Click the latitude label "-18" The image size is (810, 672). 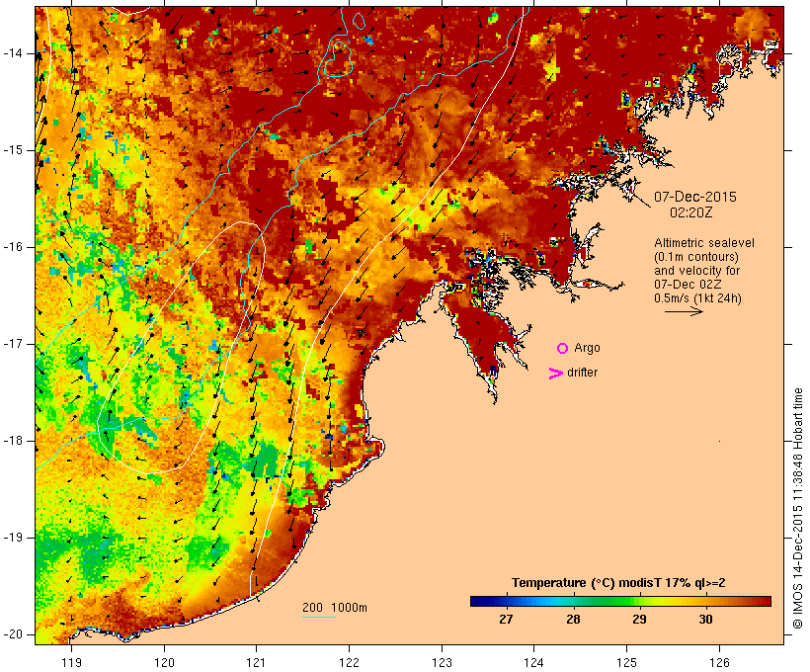(13, 441)
